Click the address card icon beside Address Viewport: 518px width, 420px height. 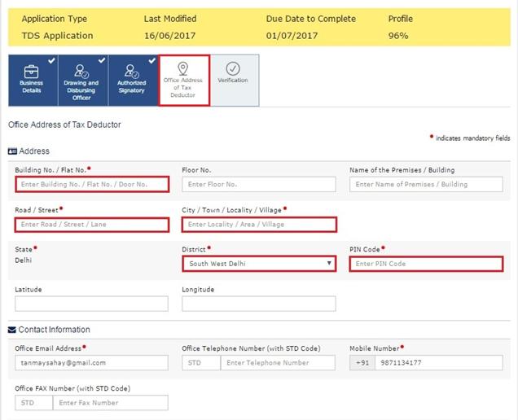[x=12, y=151]
